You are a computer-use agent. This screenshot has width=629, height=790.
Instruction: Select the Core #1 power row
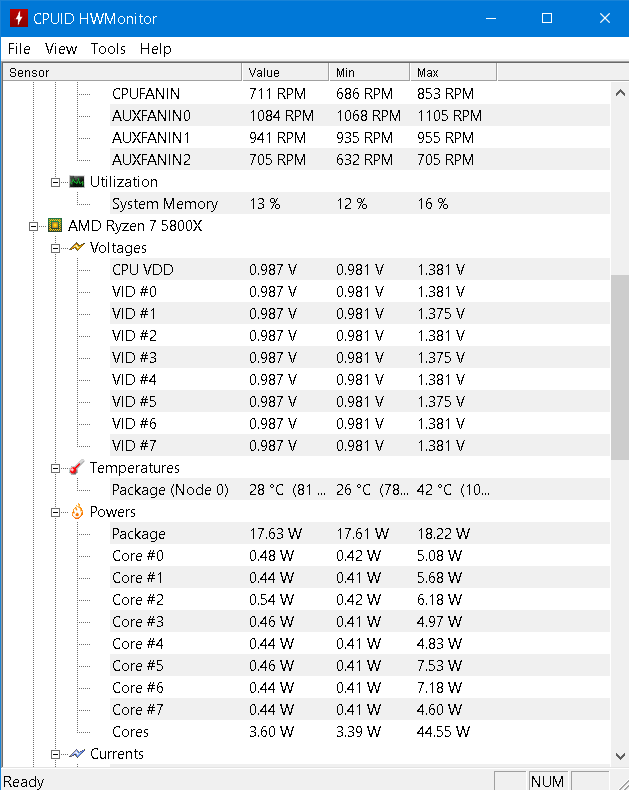pos(360,577)
